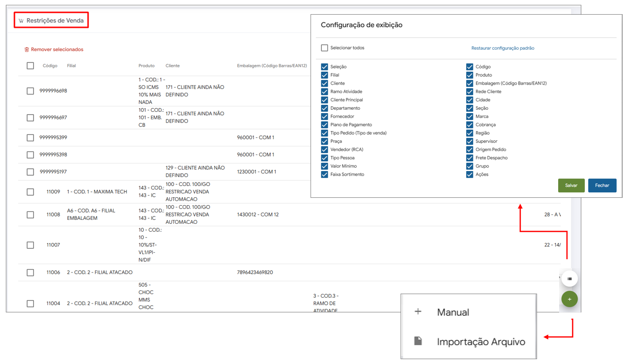Screen dimensions: 629x364
Task: Click Restaurar configuração padrão link
Action: 503,48
